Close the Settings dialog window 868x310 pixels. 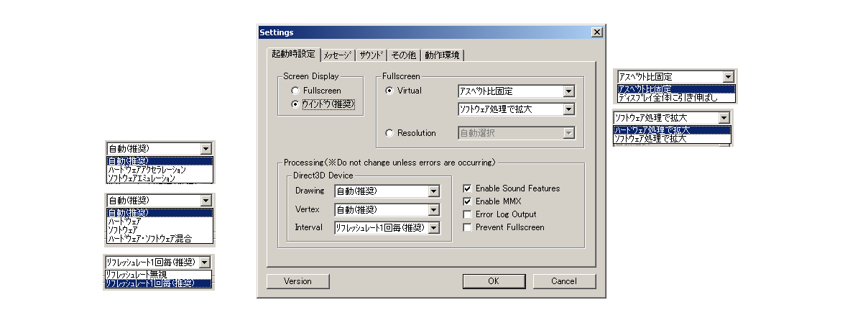click(596, 32)
